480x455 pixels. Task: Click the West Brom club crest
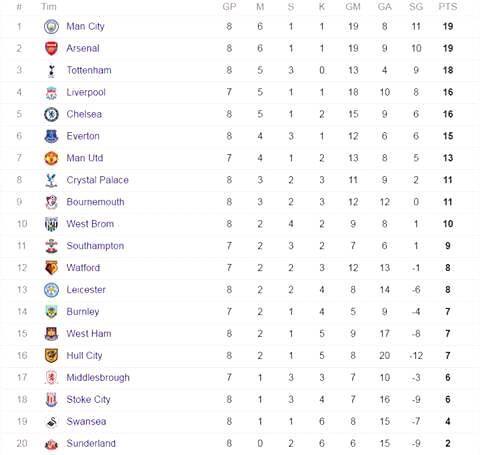click(x=51, y=224)
